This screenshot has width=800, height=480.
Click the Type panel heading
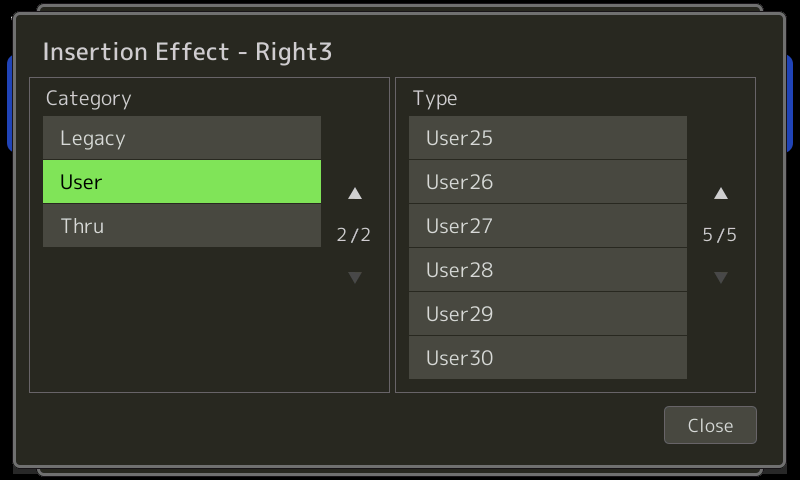tap(435, 98)
